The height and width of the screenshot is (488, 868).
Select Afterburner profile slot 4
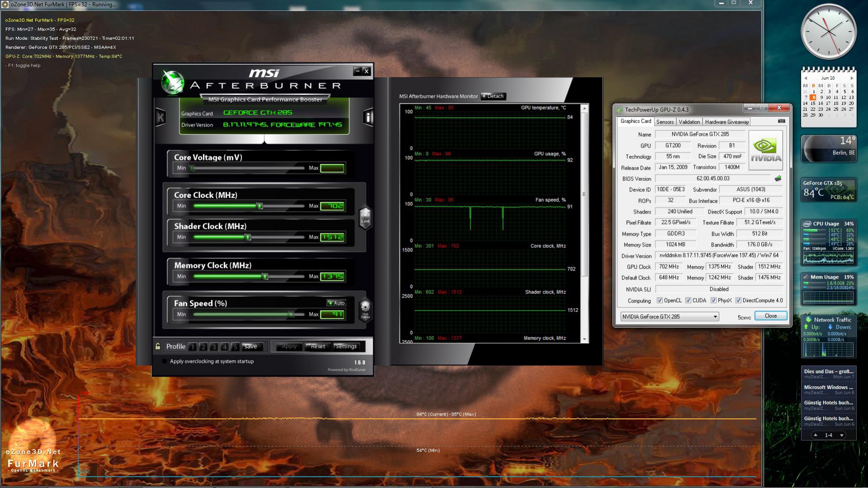pyautogui.click(x=224, y=347)
